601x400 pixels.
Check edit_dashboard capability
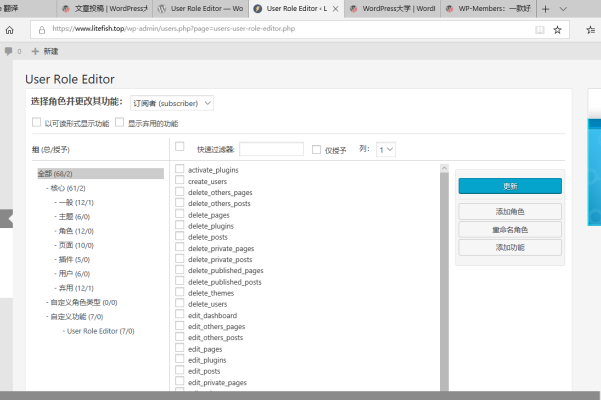[x=179, y=314]
